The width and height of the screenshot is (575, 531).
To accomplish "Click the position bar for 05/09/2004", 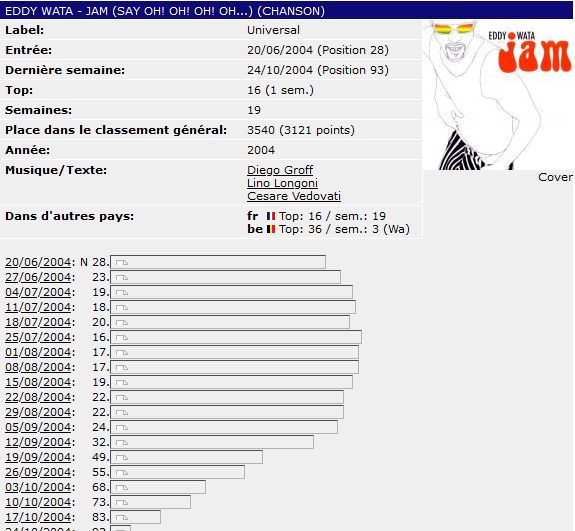I will point(224,427).
